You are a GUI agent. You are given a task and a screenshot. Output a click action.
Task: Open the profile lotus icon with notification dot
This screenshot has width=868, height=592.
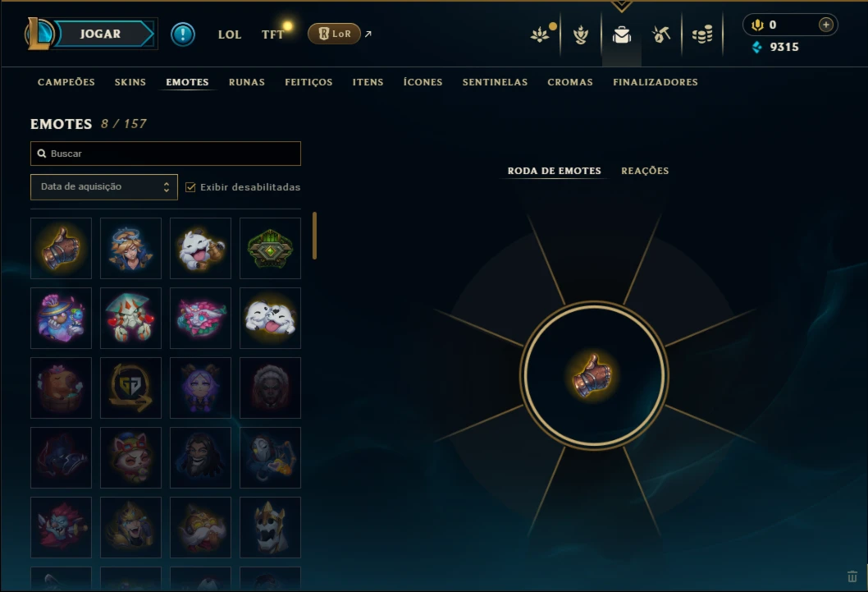tap(541, 34)
